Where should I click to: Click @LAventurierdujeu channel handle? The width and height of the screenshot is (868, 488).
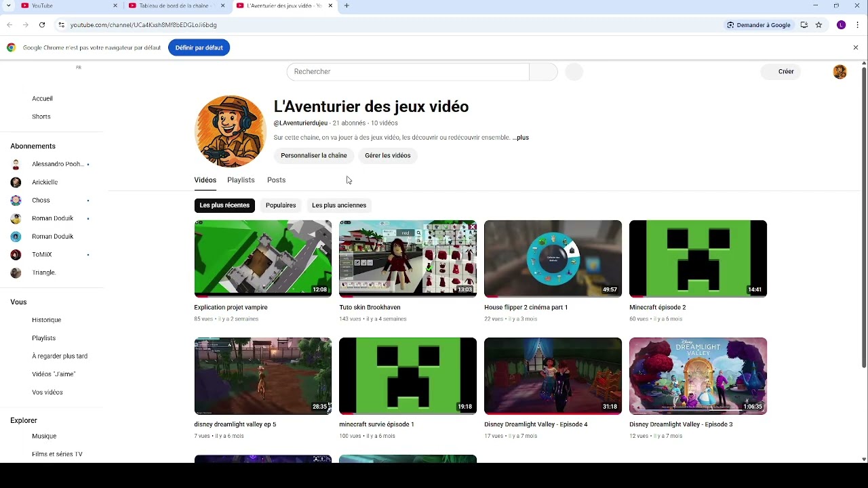[x=300, y=123]
